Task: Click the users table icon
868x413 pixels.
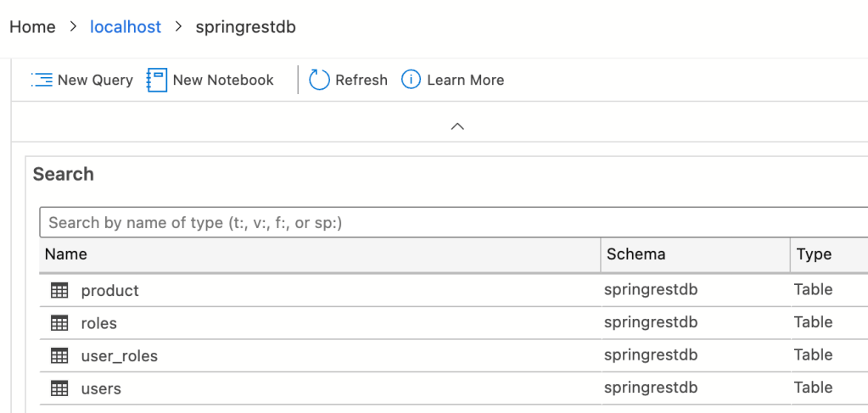Action: tap(59, 388)
